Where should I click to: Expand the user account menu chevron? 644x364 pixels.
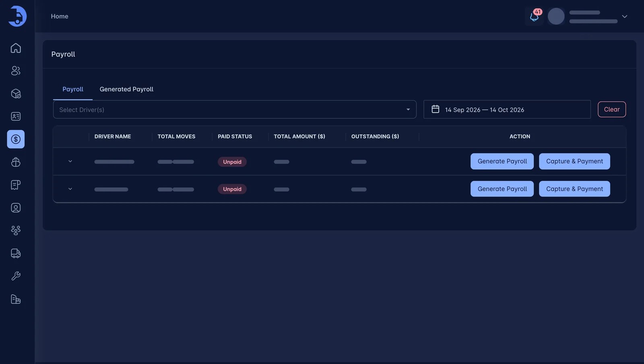(x=625, y=17)
